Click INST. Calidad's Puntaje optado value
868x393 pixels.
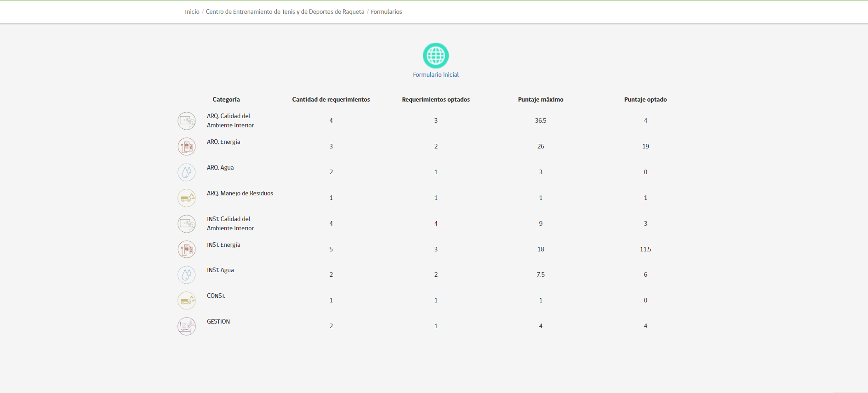645,223
